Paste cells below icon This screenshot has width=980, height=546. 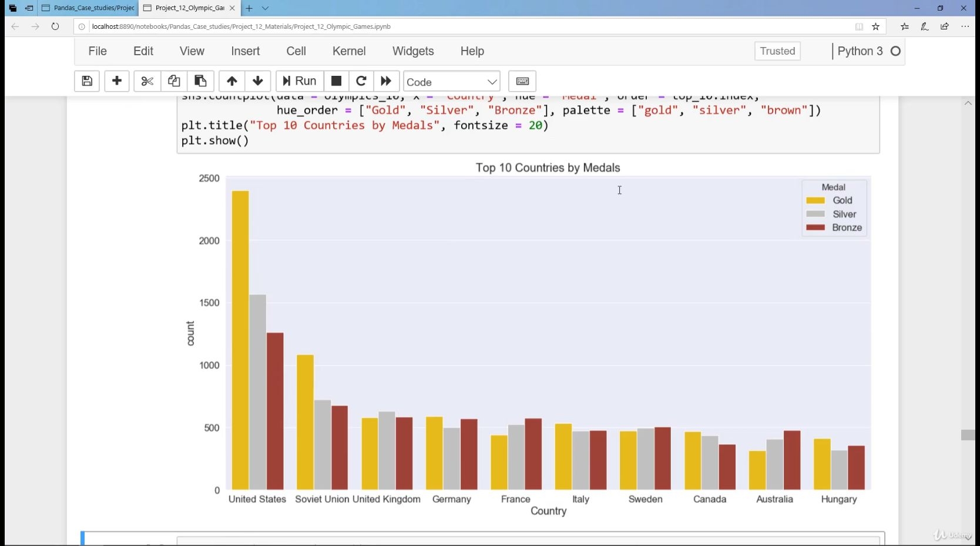[200, 81]
